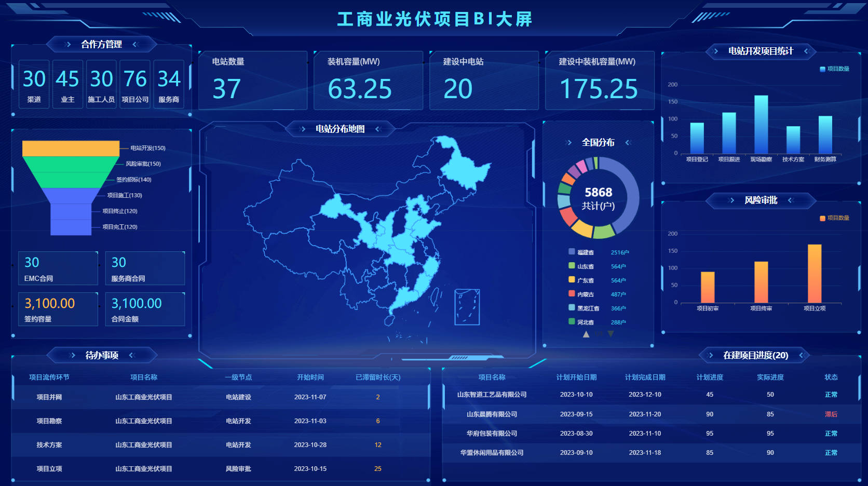The image size is (868, 486).
Task: Click the chevron left of 全国分布 title
Action: pos(569,143)
